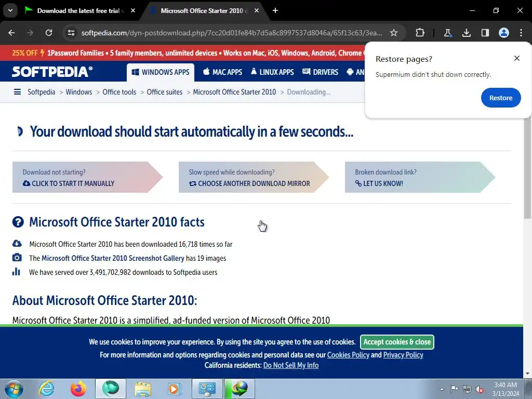
Task: Go to Office suites breadcrumb
Action: 165,92
